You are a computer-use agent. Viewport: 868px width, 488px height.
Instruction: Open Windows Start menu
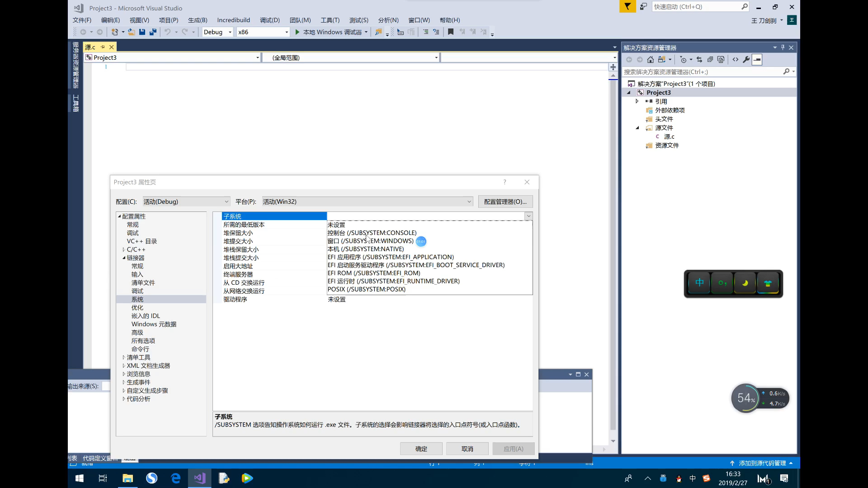80,478
